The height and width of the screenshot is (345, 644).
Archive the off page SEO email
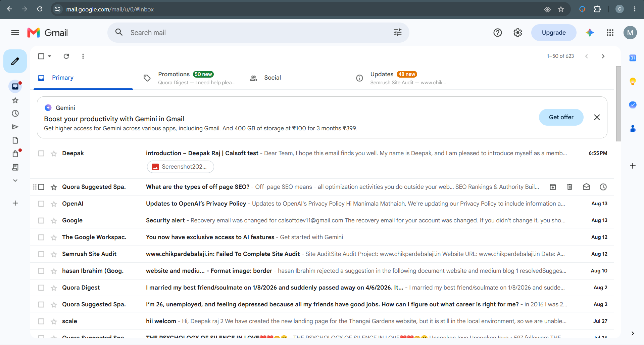(553, 187)
